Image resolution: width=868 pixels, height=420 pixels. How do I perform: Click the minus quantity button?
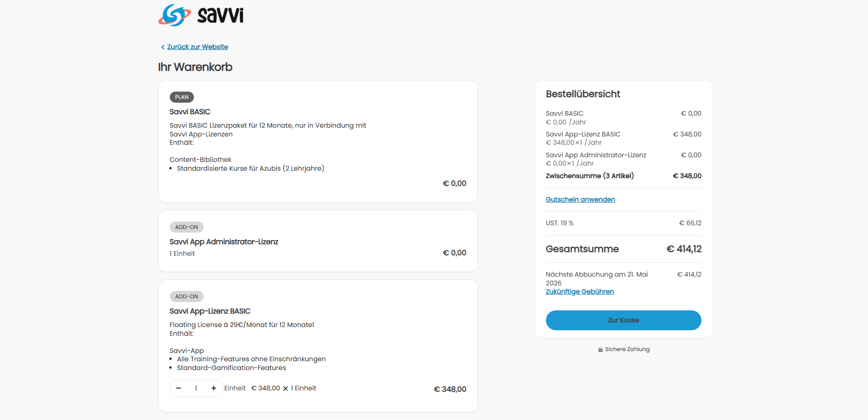click(179, 388)
